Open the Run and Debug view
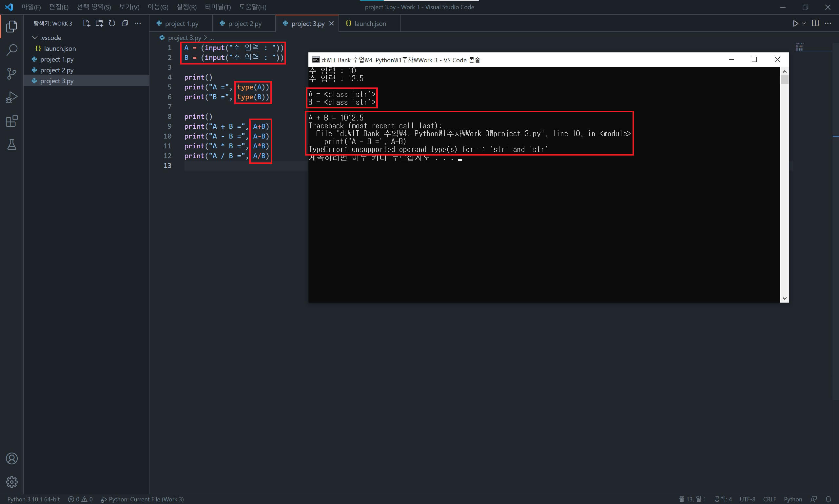The image size is (839, 504). pos(11,98)
